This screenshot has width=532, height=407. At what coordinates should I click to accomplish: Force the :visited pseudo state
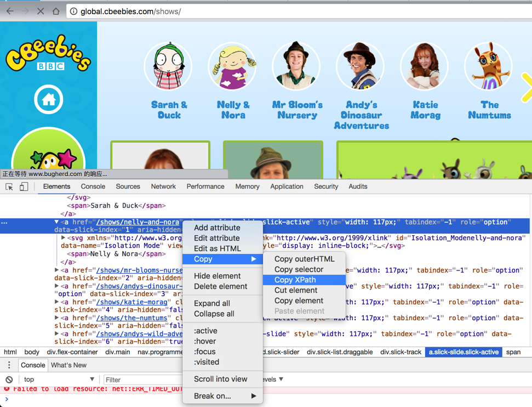click(x=222, y=362)
